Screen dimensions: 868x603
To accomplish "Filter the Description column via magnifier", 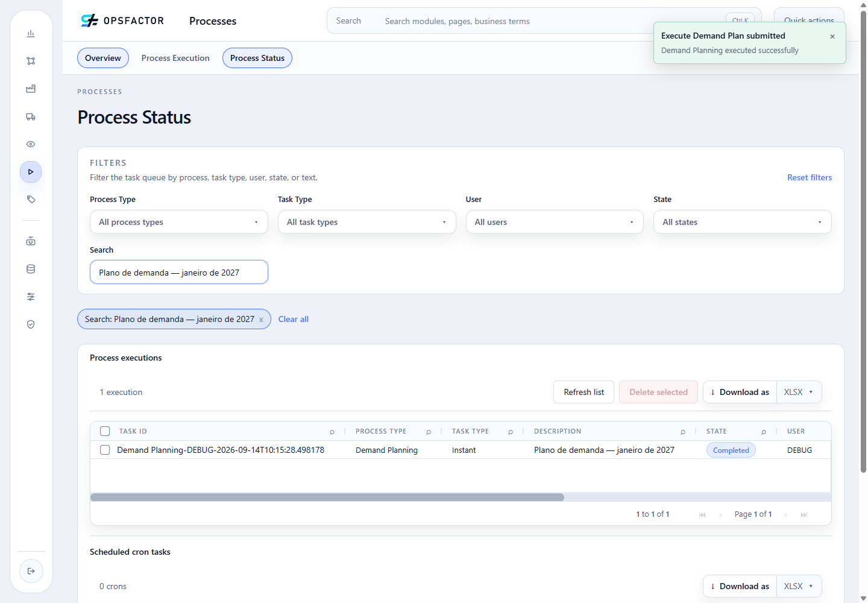I will tap(683, 432).
